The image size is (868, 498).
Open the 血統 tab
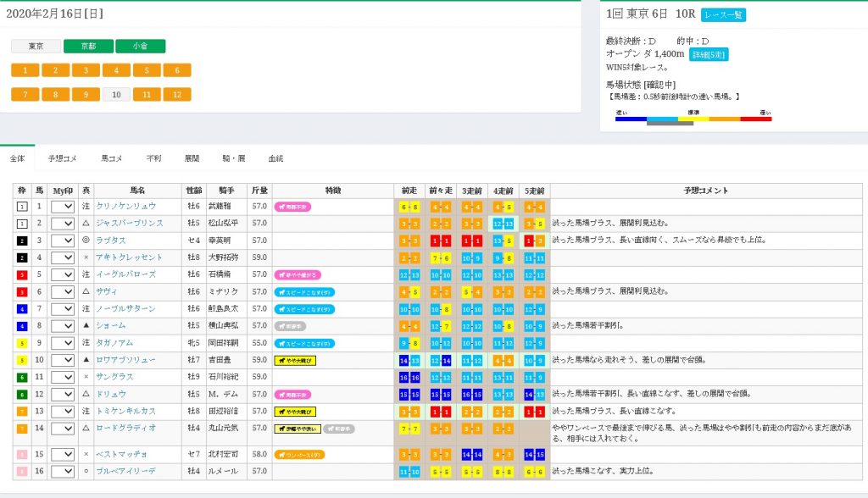(x=275, y=158)
